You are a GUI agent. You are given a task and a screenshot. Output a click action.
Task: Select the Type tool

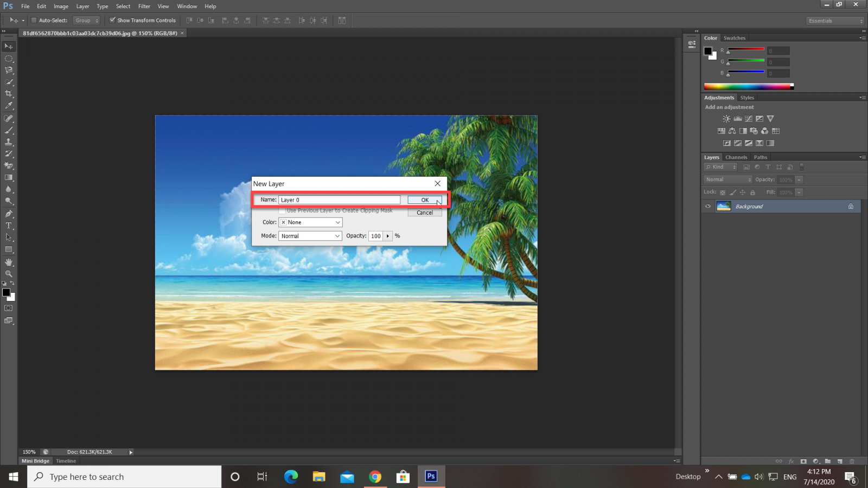(9, 226)
